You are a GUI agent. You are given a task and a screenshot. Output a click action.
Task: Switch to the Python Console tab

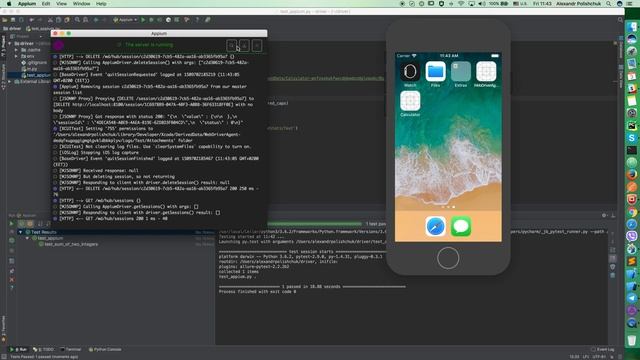(104, 349)
